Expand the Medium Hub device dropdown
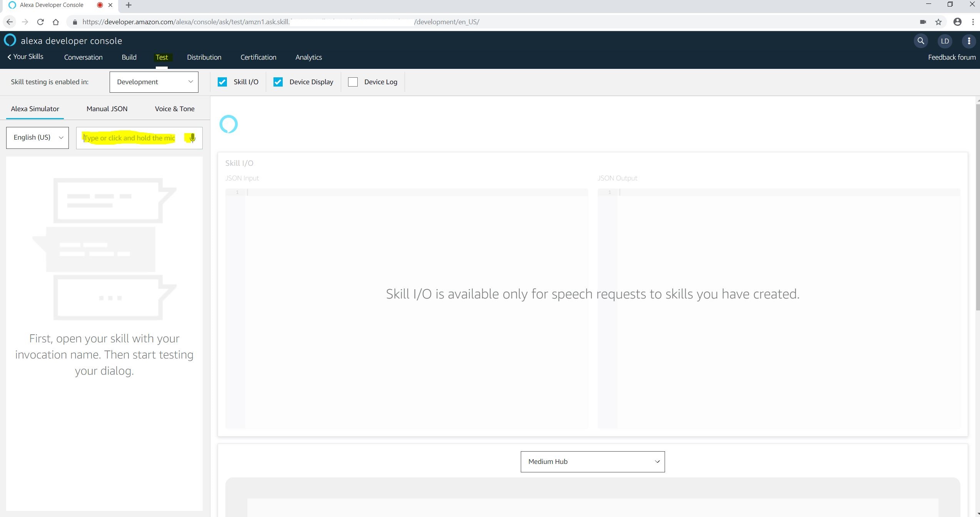 click(592, 462)
